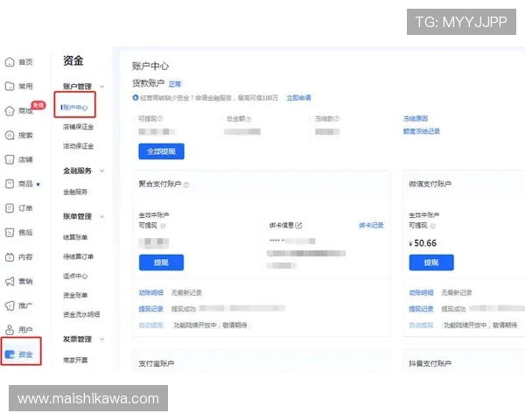525x420 pixels.
Task: Select 店铺保证金 in the 资金 menu
Action: tap(79, 127)
